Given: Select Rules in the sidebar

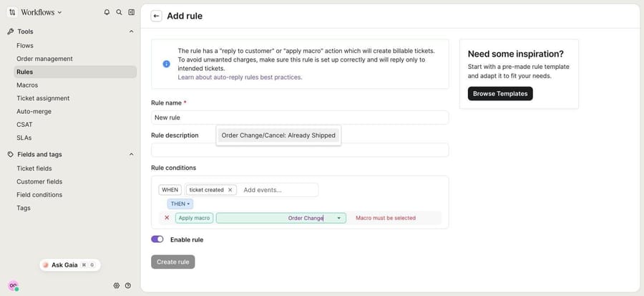Looking at the screenshot, I should pyautogui.click(x=75, y=72).
